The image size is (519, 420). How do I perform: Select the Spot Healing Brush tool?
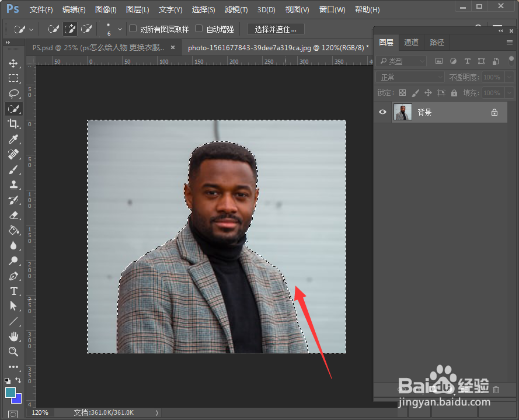coord(13,154)
